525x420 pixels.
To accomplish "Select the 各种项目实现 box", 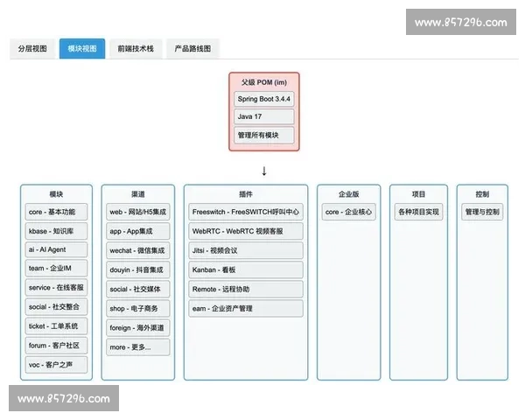I will point(418,213).
